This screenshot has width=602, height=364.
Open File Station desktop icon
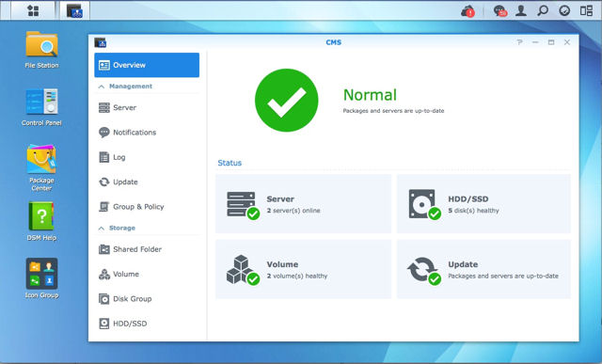(41, 50)
